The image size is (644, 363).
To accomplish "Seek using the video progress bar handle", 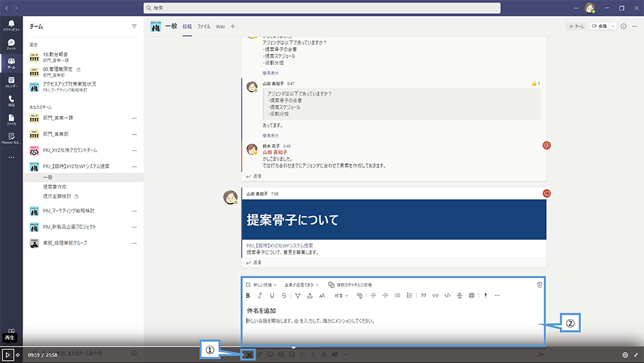I will coord(293,347).
